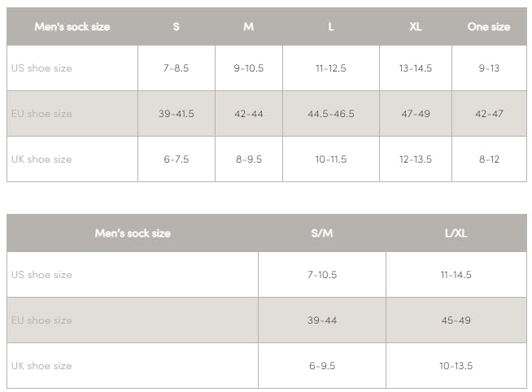Click the EU size 44.5-46.5 cell
Image resolution: width=532 pixels, height=392 pixels.
[331, 114]
